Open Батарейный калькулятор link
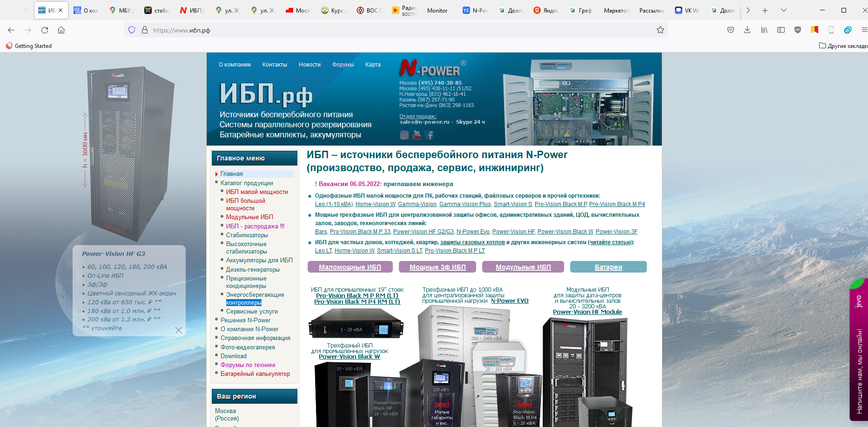This screenshot has width=868, height=427. 255,374
